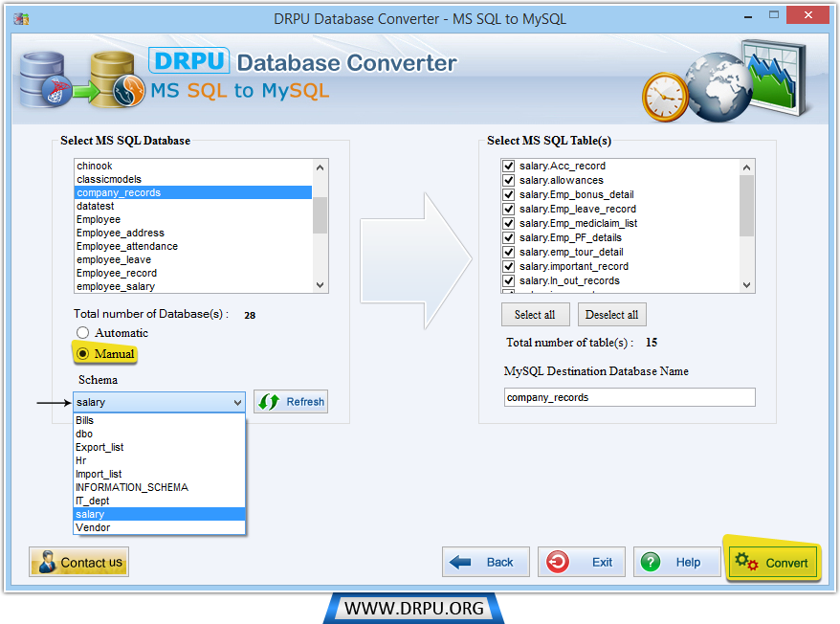Uncheck salary.In_out_records table
The image size is (840, 624).
(x=508, y=280)
